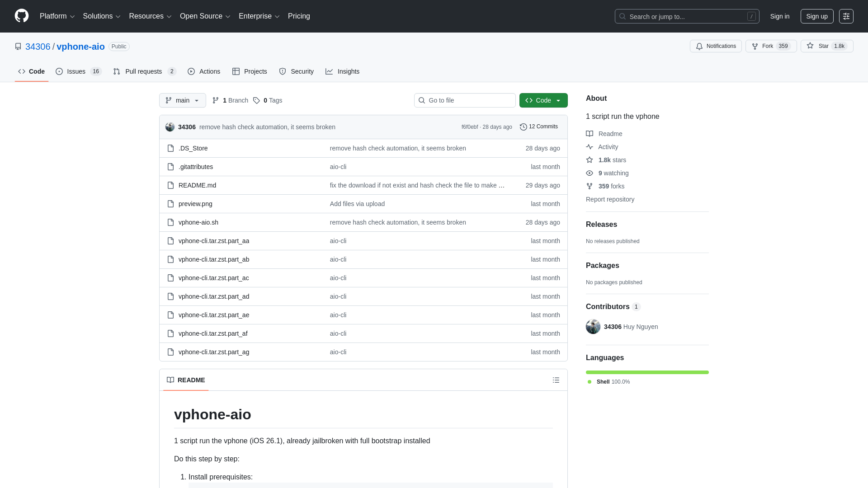868x488 pixels.
Task: Select the Security shield icon
Action: 282,71
